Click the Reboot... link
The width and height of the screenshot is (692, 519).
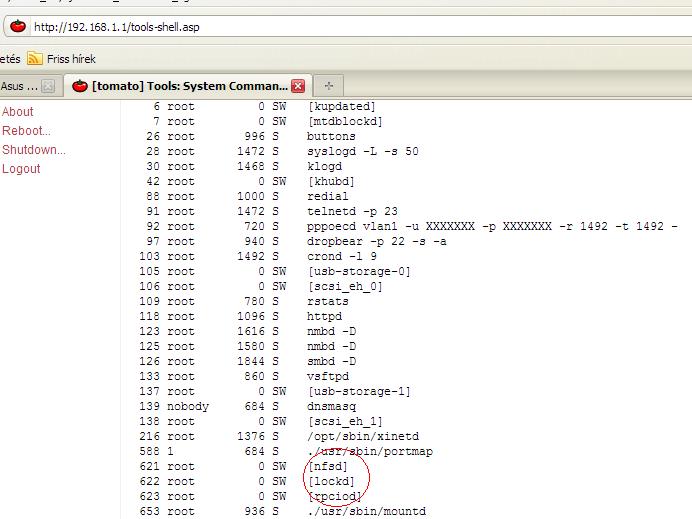pos(26,131)
